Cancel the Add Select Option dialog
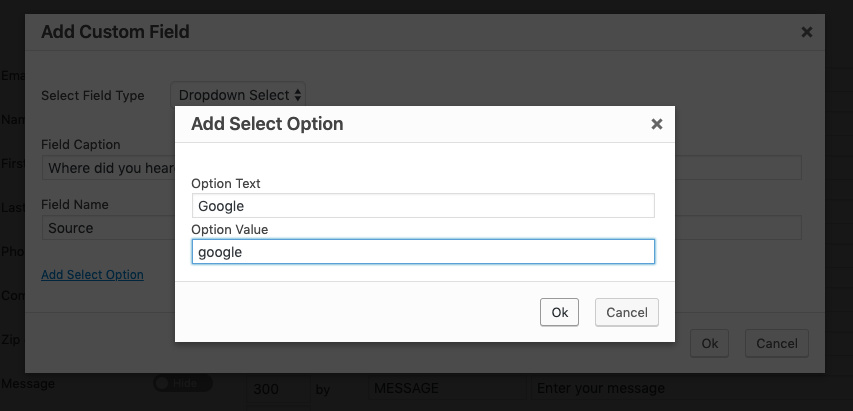Image resolution: width=853 pixels, height=411 pixels. [627, 312]
